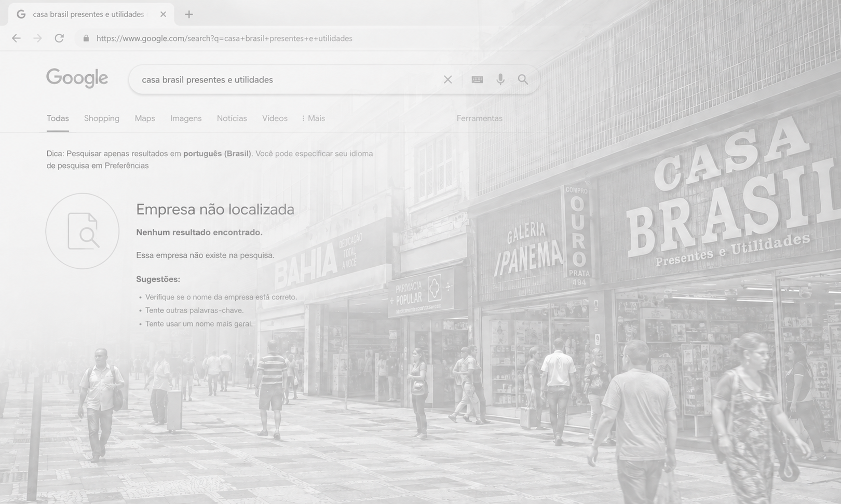Image resolution: width=841 pixels, height=504 pixels.
Task: Click 'Essa empresa não existe na pesquisa.'
Action: tap(205, 255)
